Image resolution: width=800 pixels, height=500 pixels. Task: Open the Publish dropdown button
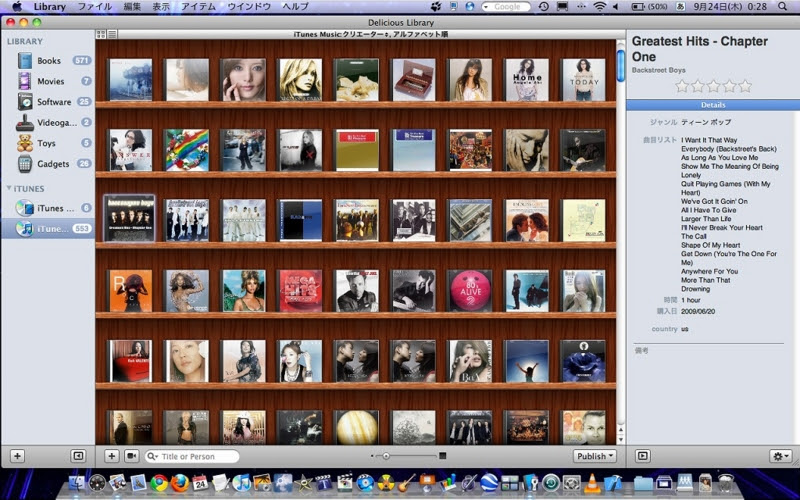pyautogui.click(x=594, y=456)
